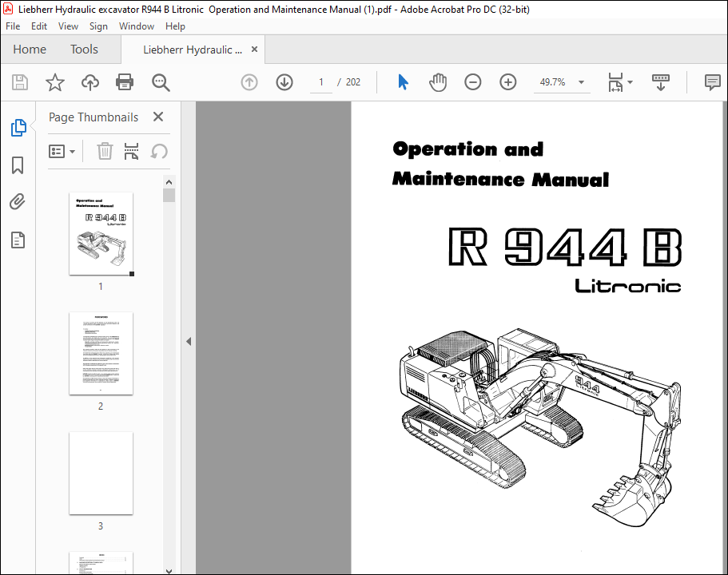The width and height of the screenshot is (728, 575).
Task: Close the Liebherr Hydraulic document tab
Action: [254, 50]
